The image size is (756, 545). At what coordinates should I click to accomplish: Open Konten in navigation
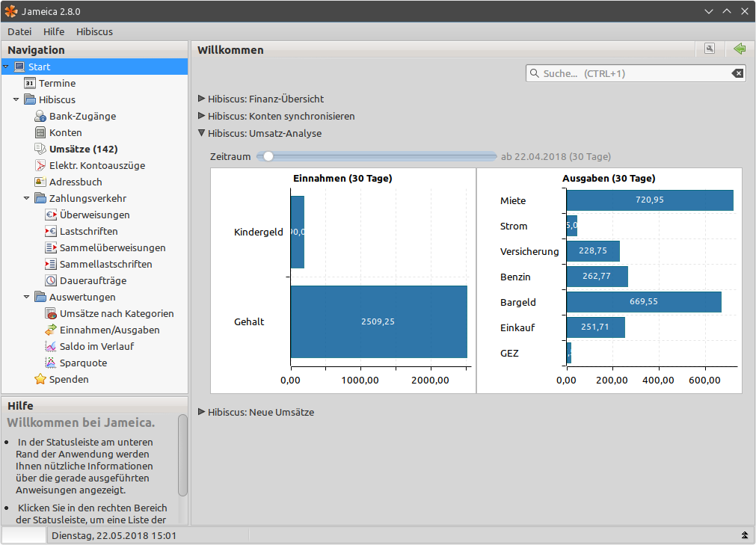coord(66,132)
